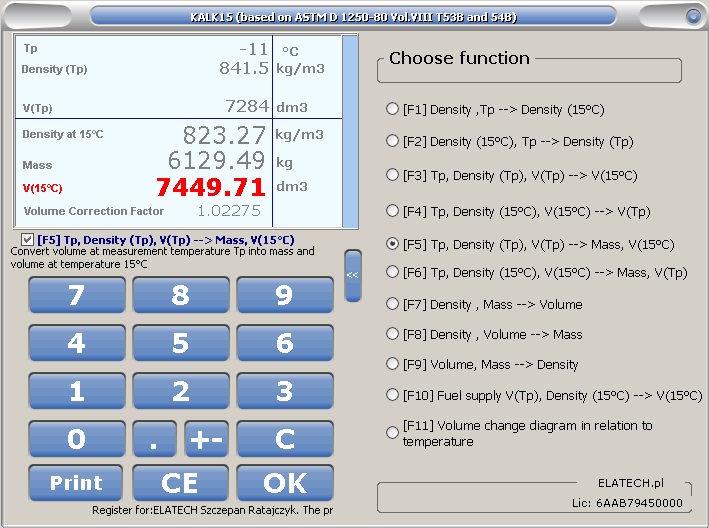This screenshot has width=709, height=528.
Task: Click the 'Register for:ELATECH' status text
Action: point(213,510)
